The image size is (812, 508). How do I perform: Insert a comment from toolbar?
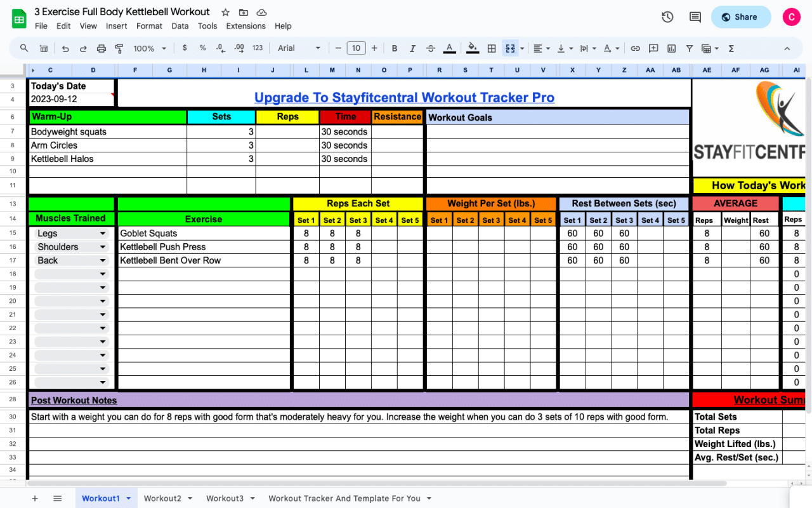point(653,48)
